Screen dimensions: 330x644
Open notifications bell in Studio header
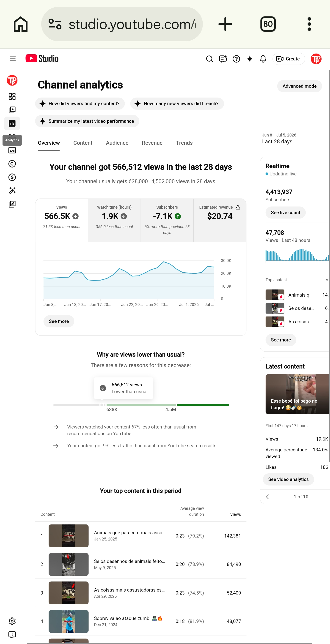pyautogui.click(x=263, y=59)
